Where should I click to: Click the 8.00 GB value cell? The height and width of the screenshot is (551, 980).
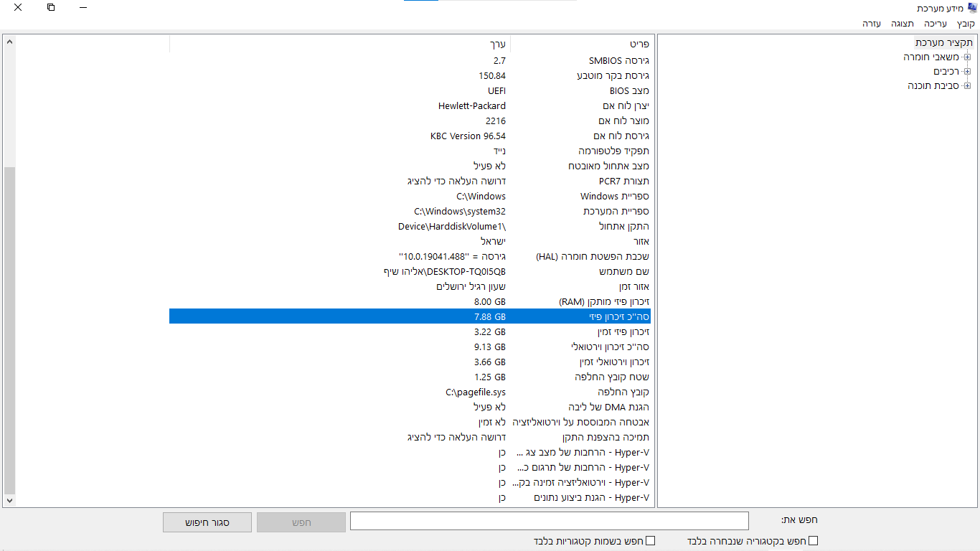[490, 301]
